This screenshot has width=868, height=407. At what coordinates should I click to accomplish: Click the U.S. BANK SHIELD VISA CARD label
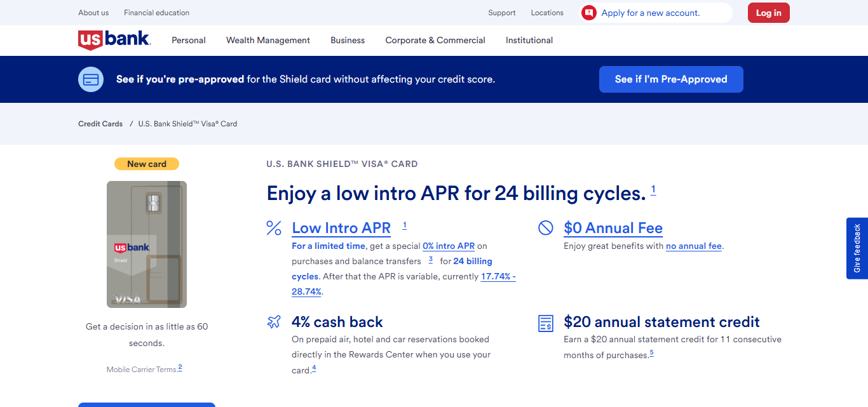(x=342, y=164)
